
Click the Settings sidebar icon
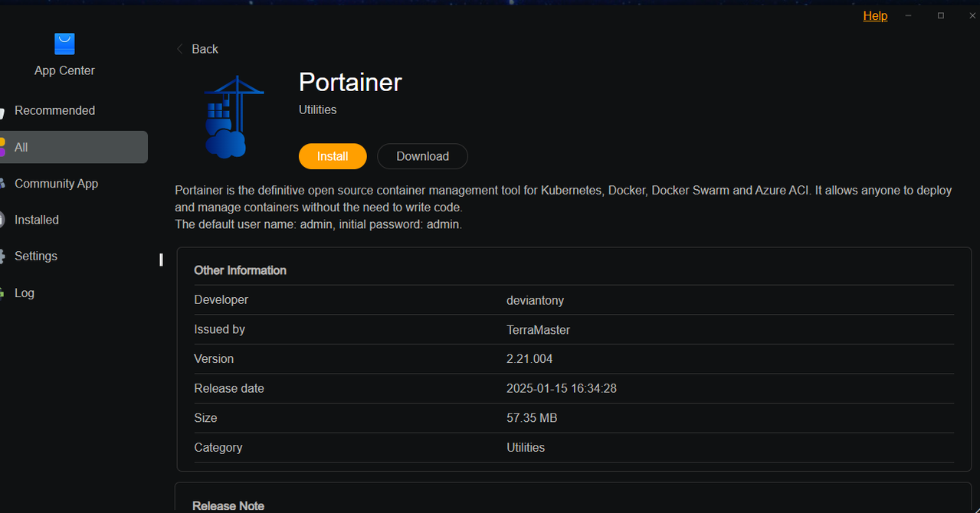(2, 256)
